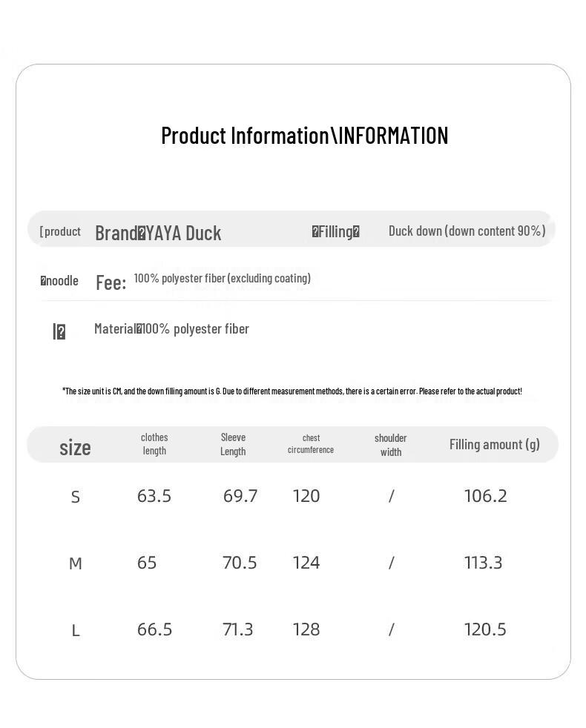Image resolution: width=586 pixels, height=728 pixels.
Task: Click the clothes length column header
Action: tap(154, 444)
